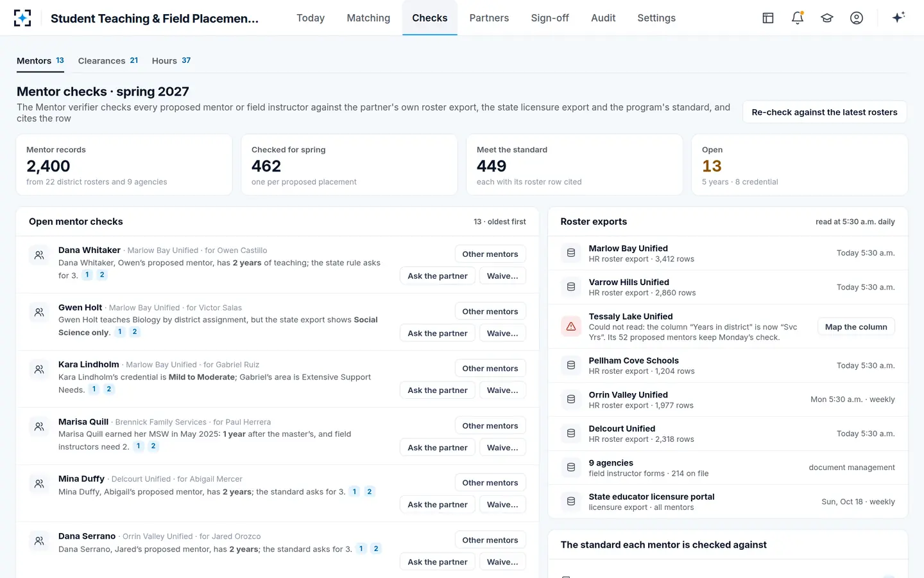
Task: Open citation 2 in Dana Serrano's row
Action: click(x=376, y=548)
